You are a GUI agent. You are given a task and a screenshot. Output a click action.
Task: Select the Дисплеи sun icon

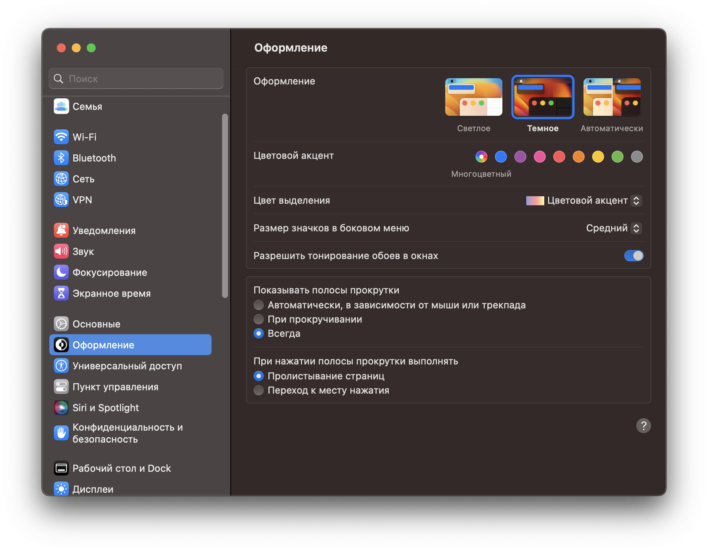coord(61,489)
